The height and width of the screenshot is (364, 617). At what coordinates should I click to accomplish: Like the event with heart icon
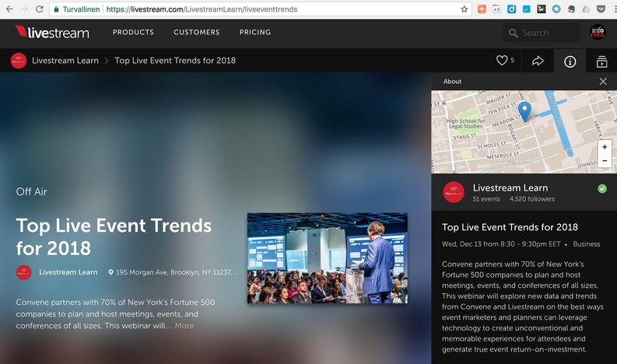[502, 60]
